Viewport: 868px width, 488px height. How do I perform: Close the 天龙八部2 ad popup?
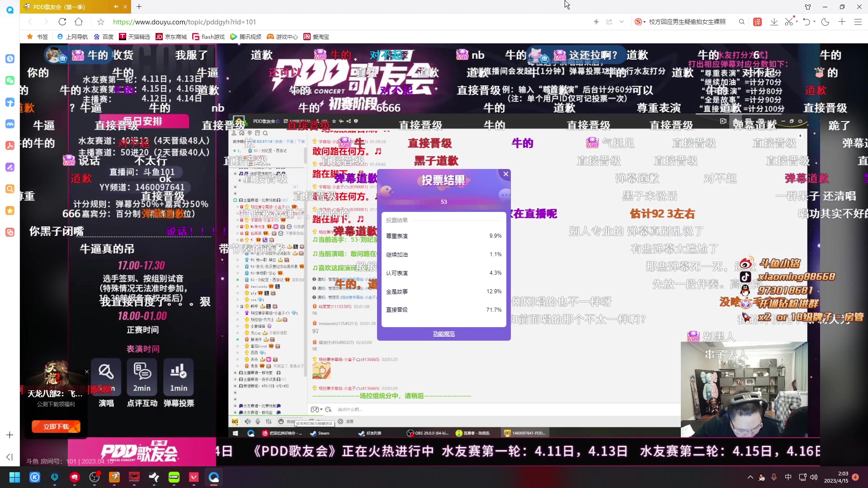(87, 372)
